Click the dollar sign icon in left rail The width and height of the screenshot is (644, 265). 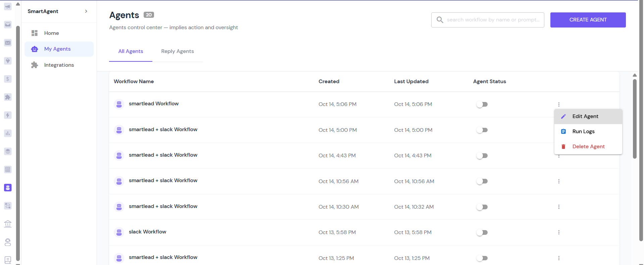click(8, 79)
